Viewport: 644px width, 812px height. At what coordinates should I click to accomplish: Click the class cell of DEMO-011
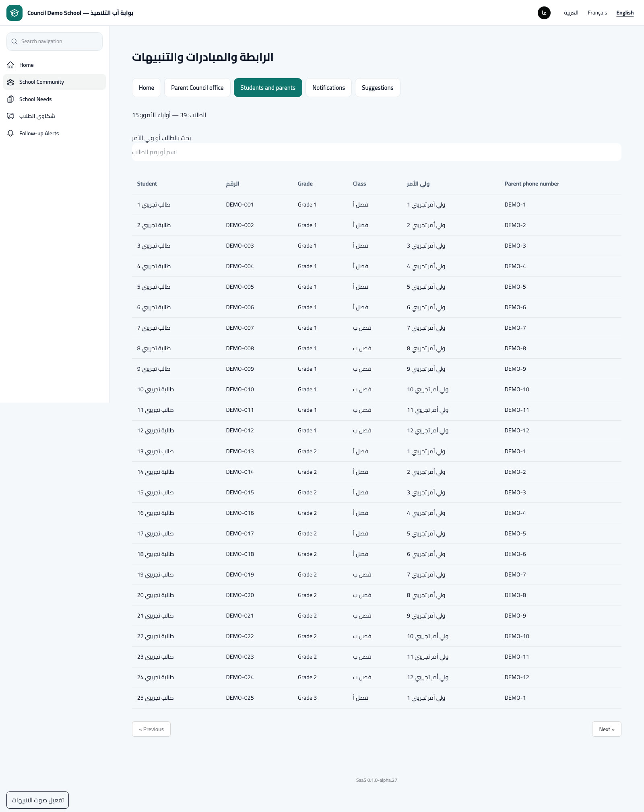[x=362, y=410]
